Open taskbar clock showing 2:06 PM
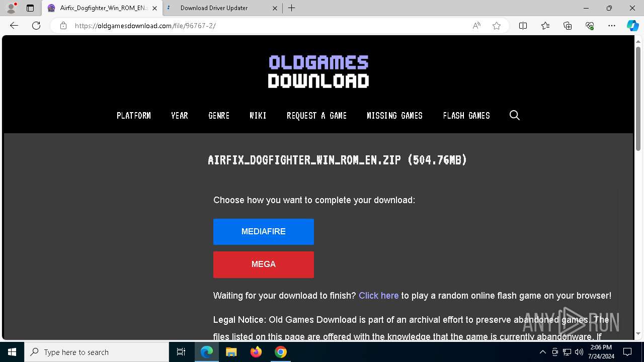This screenshot has width=644, height=362. click(x=601, y=352)
